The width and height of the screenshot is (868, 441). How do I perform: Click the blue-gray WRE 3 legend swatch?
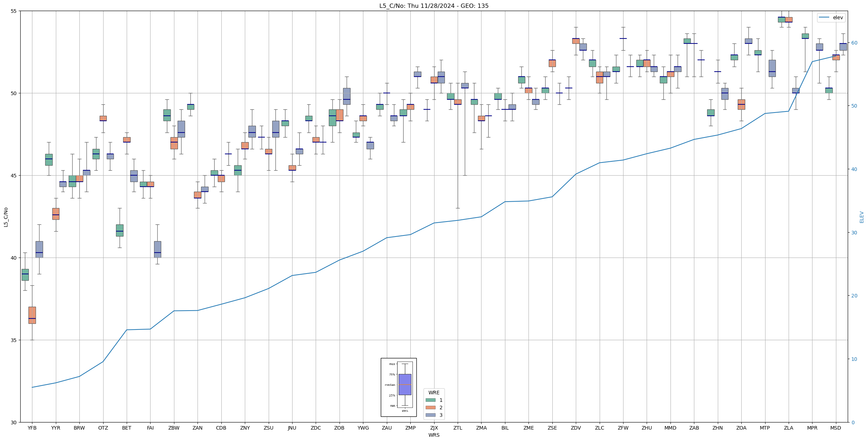pyautogui.click(x=430, y=415)
